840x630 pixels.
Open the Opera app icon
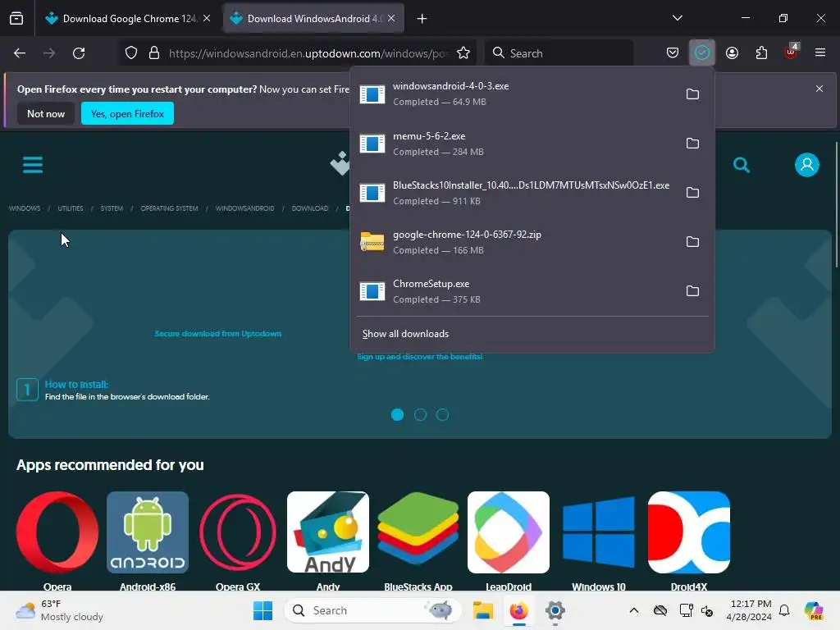(x=57, y=532)
